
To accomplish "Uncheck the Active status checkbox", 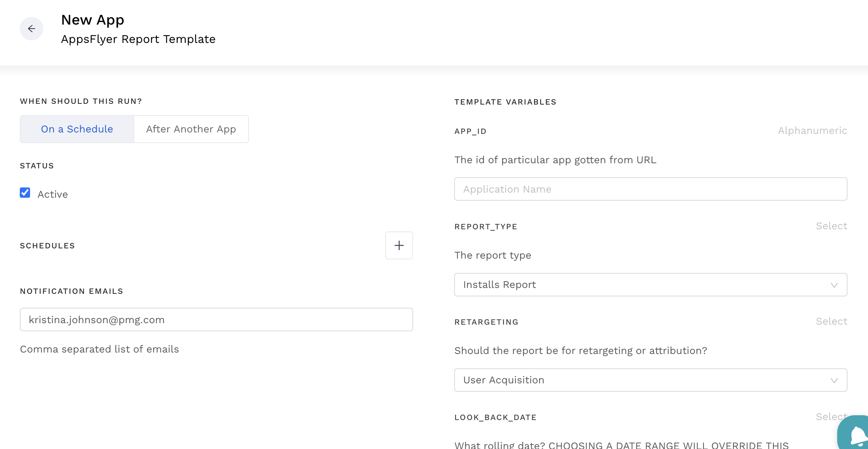I will (25, 193).
